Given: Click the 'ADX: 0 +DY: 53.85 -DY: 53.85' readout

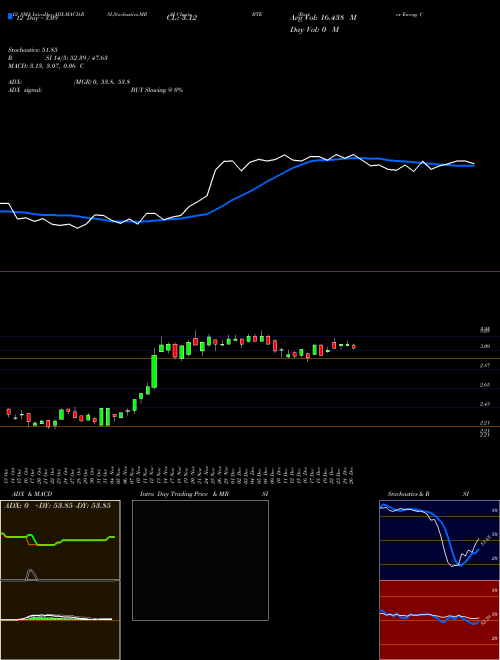Looking at the screenshot, I should point(58,506).
